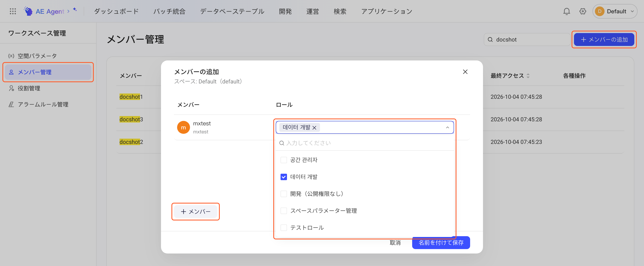
Task: Click the AE Agent logo icon
Action: [x=28, y=11]
